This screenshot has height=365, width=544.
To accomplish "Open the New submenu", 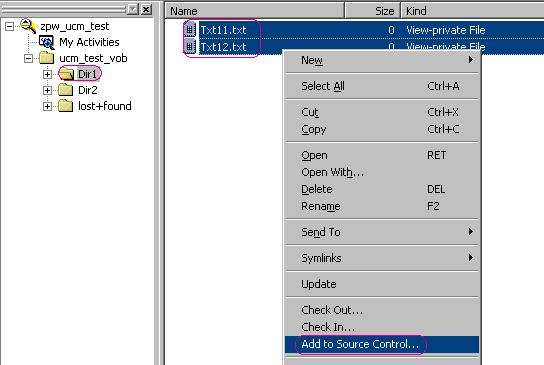I will pyautogui.click(x=382, y=60).
